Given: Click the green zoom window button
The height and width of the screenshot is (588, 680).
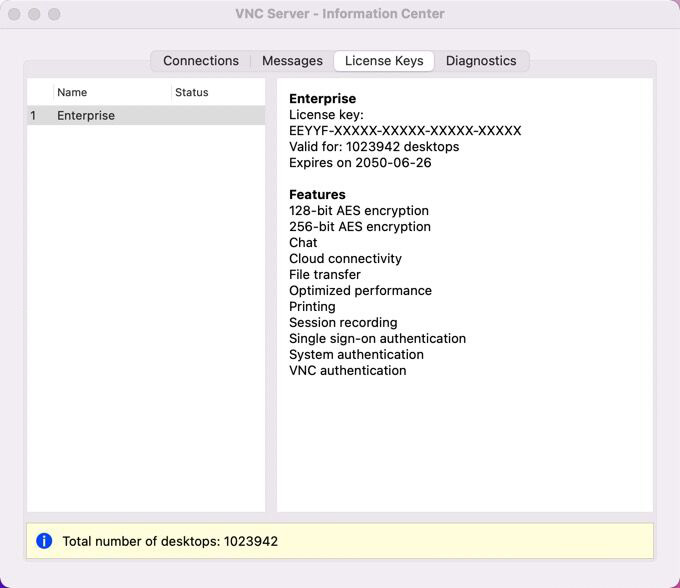Looking at the screenshot, I should tap(54, 14).
